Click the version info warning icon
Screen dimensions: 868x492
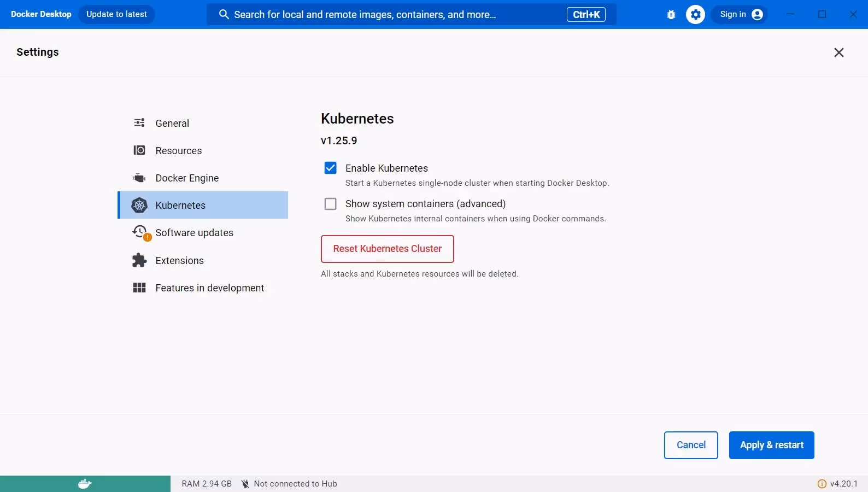822,484
